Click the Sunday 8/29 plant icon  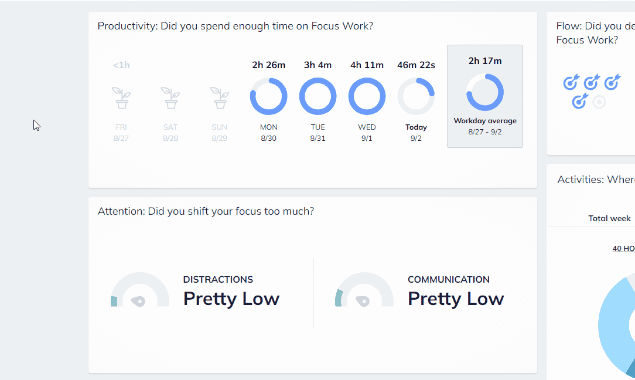pyautogui.click(x=219, y=98)
